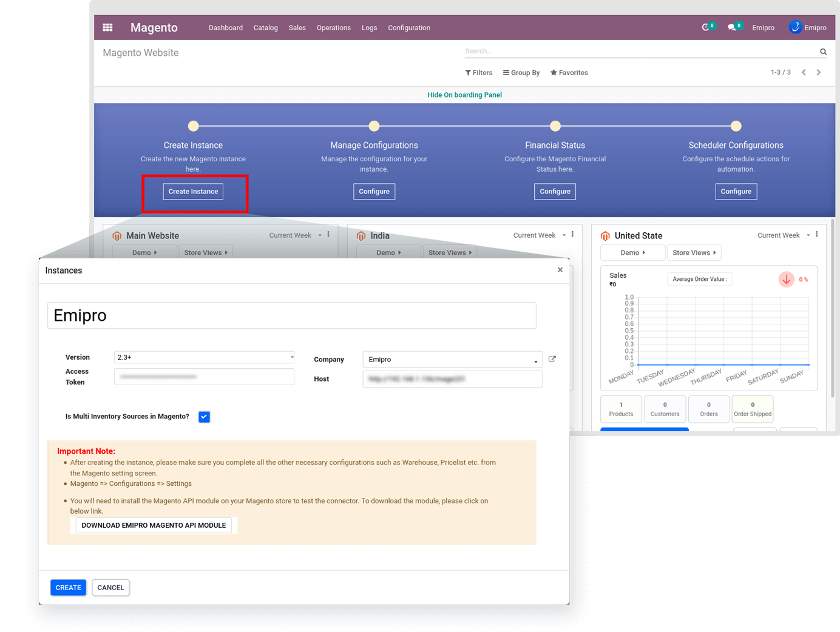Open the activities clock icon in navbar
This screenshot has width=840, height=632.
[705, 27]
